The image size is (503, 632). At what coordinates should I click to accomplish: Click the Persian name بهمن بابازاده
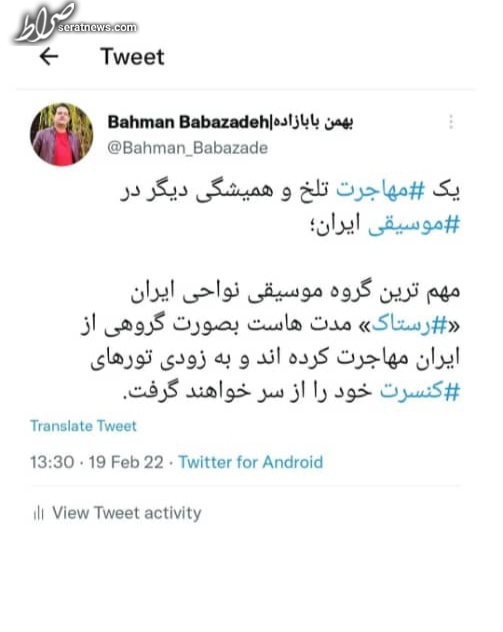[x=312, y=122]
